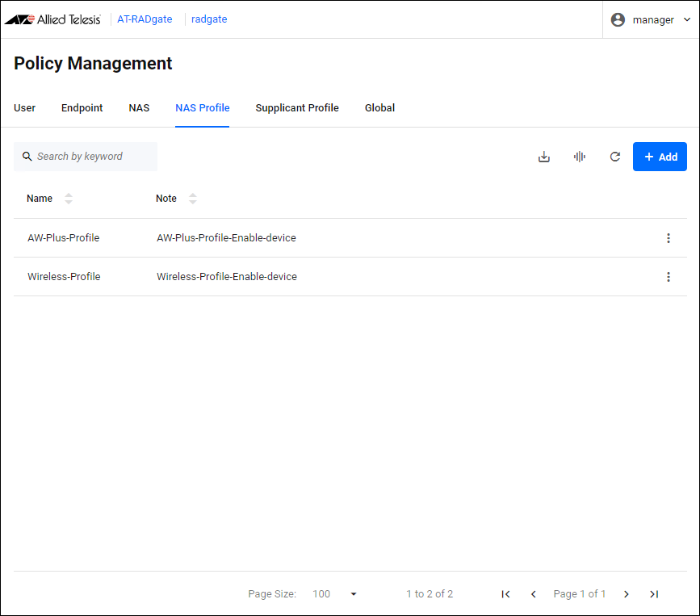Switch to the Endpoint tab
700x616 pixels.
(x=82, y=108)
